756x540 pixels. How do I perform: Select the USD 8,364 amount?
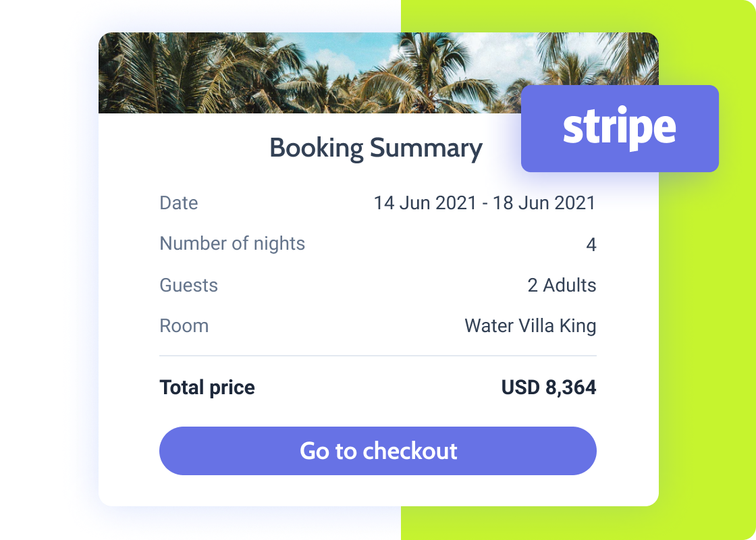point(549,387)
